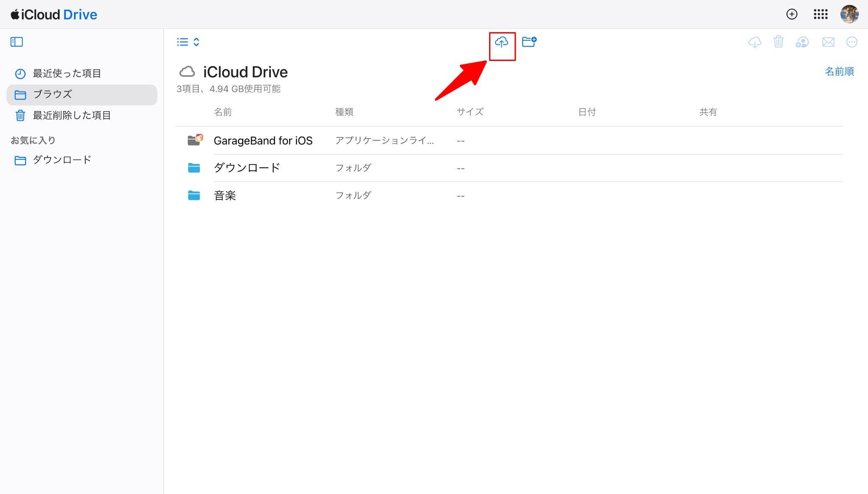Click the upload to iCloud cloud icon
868x494 pixels.
coord(501,42)
